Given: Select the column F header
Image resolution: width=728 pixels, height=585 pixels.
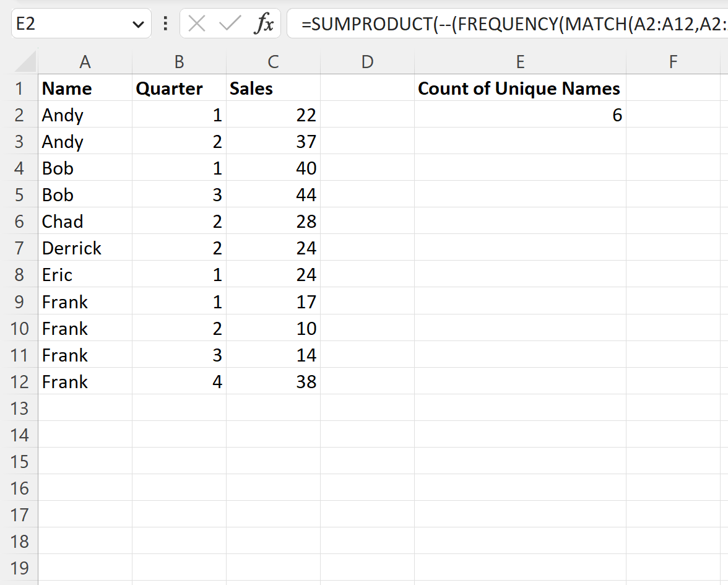Looking at the screenshot, I should pos(673,61).
